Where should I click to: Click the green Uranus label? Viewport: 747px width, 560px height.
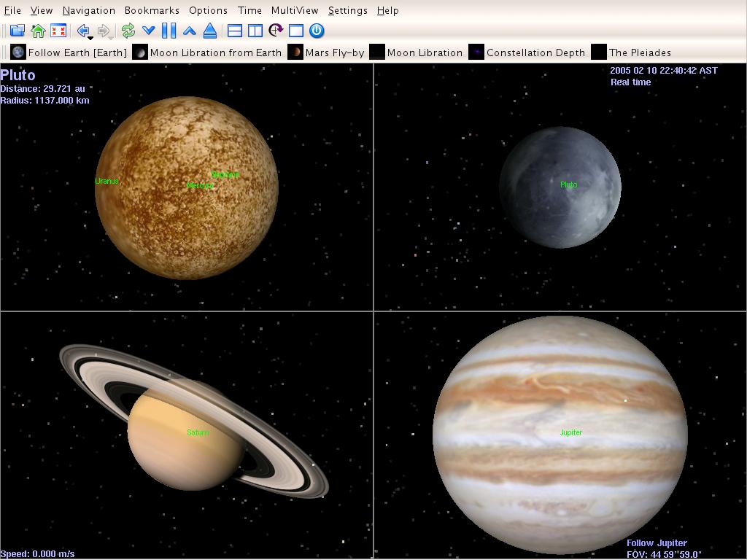point(107,181)
